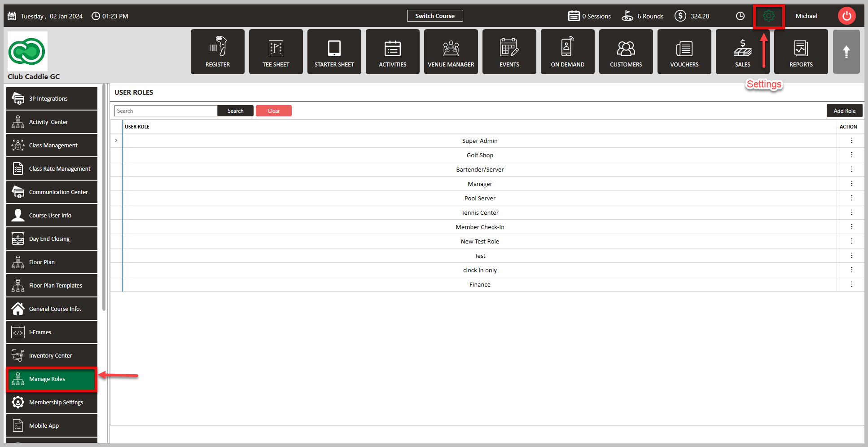
Task: Click the date Tuesday, 02 Jan 2024
Action: [x=52, y=16]
